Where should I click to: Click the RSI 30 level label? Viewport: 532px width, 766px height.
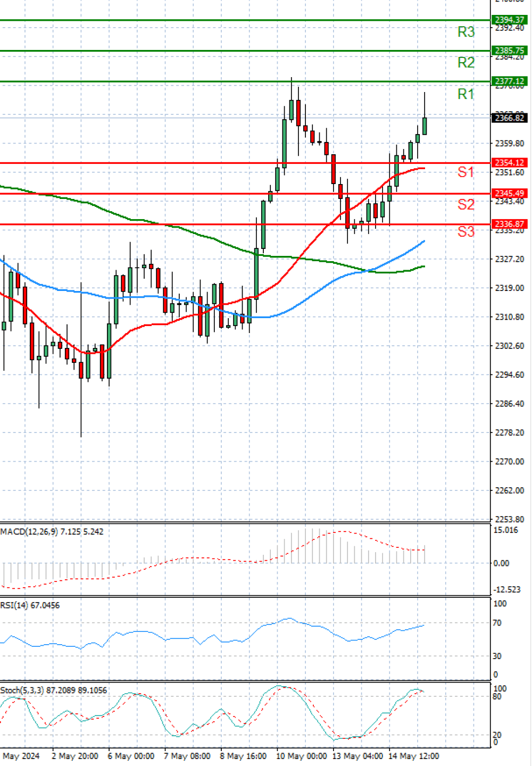click(x=497, y=656)
